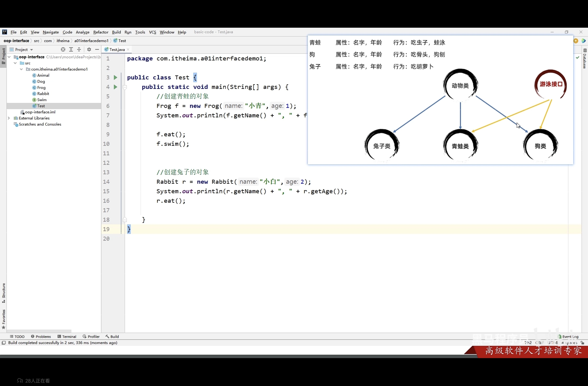Open the Project view dropdown
The width and height of the screenshot is (588, 386).
coord(31,50)
